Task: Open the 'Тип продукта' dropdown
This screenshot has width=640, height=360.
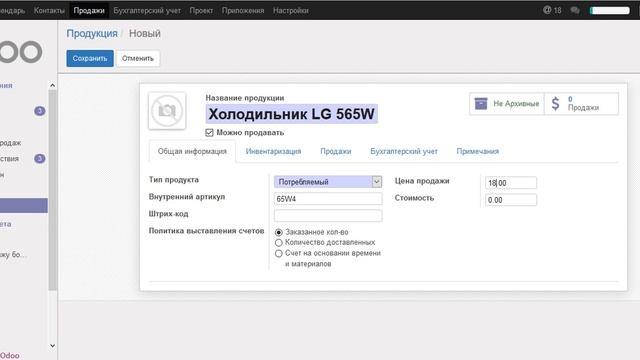Action: click(x=328, y=182)
